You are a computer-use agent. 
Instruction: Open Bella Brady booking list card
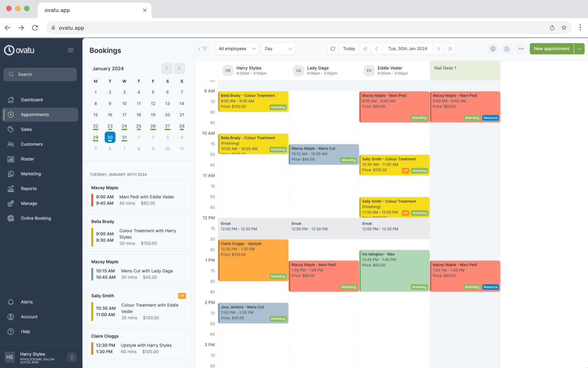click(139, 233)
